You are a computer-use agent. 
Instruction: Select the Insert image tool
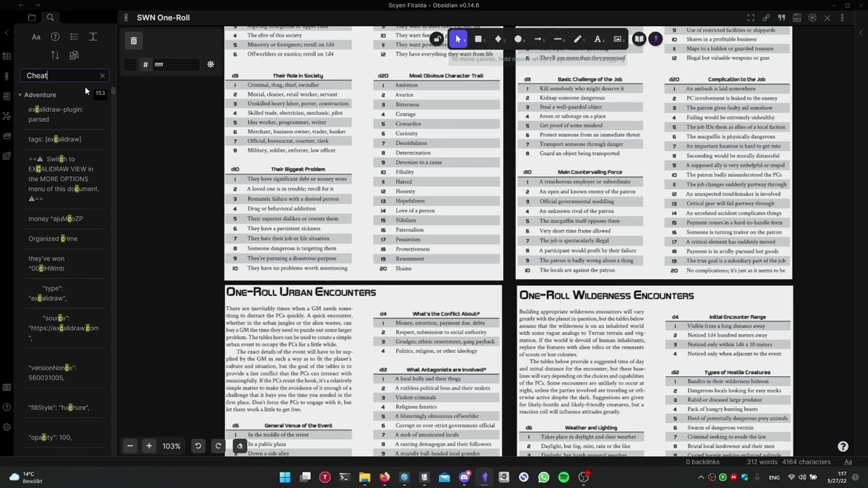pos(618,39)
